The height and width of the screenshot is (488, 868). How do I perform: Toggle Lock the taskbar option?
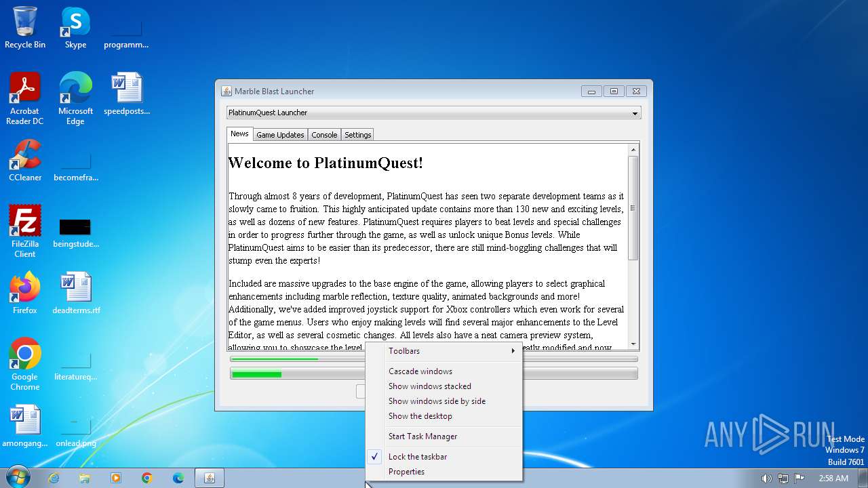tap(443, 457)
